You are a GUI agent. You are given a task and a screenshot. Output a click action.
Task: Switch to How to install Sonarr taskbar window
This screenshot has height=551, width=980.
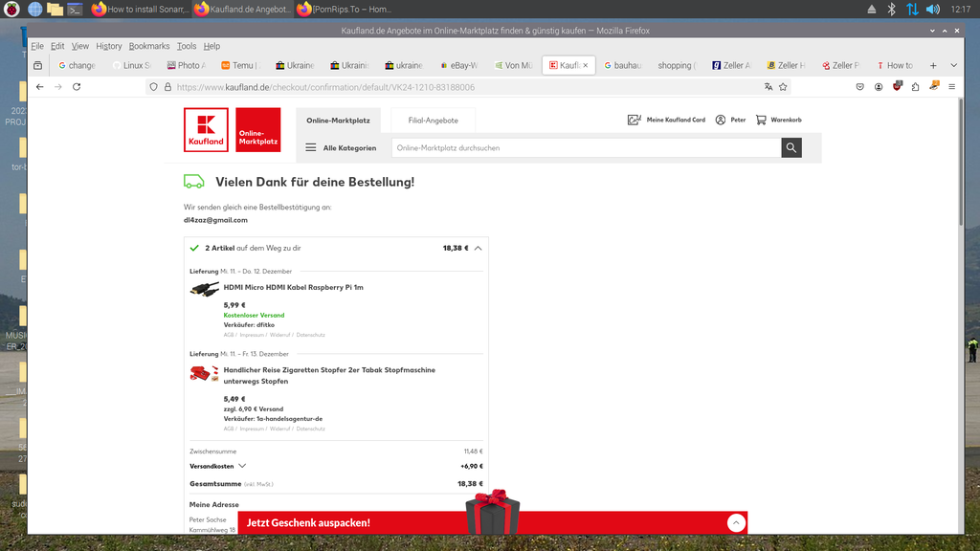coord(140,9)
